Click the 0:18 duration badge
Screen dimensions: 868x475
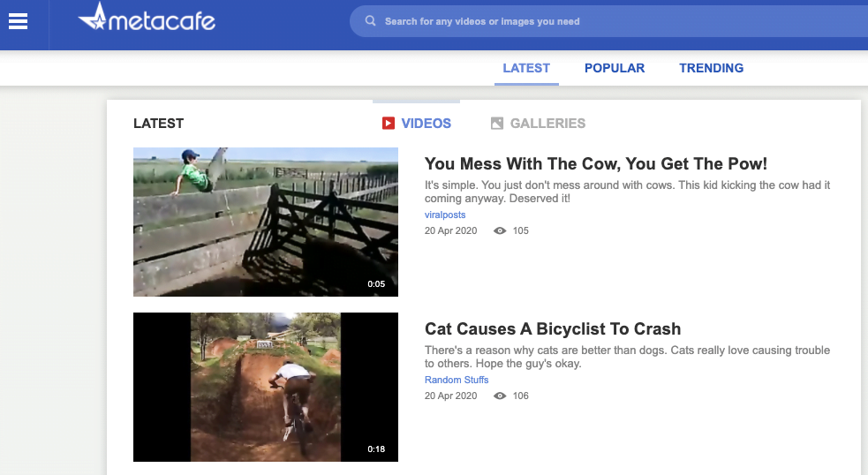click(x=376, y=449)
